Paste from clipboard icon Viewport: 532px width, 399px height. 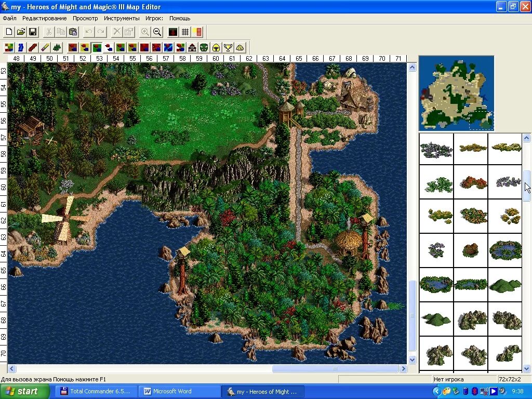[x=73, y=32]
